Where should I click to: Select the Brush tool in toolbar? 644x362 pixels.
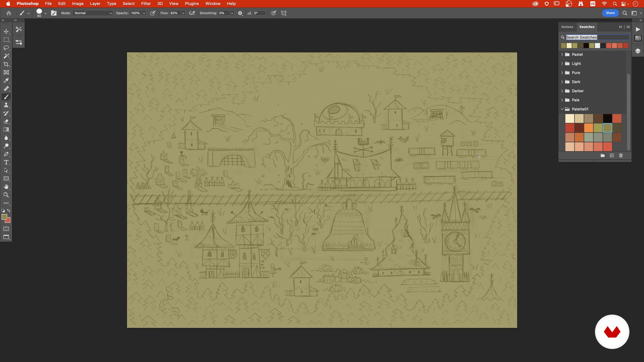click(x=6, y=97)
